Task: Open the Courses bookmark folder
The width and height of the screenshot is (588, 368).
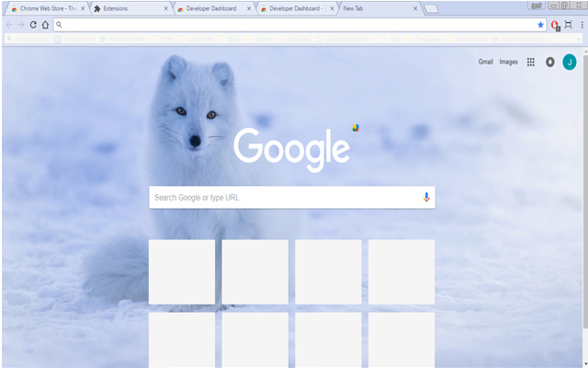Action: tap(260, 39)
